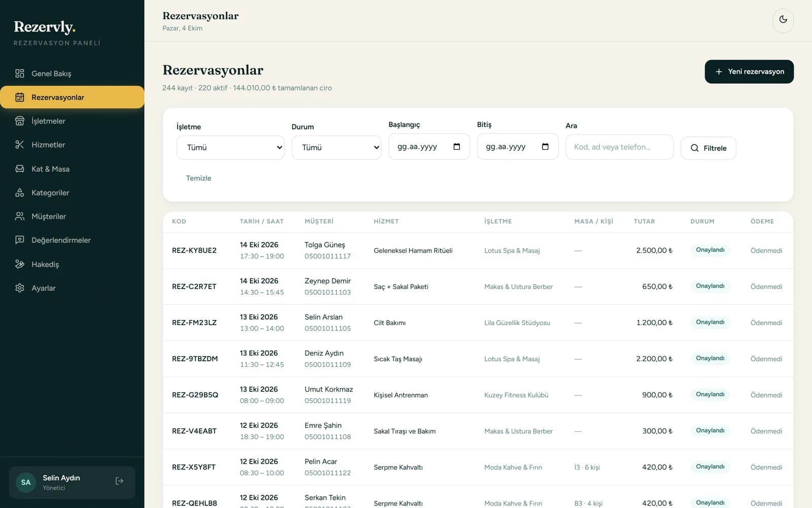Toggle dark mode with the moon icon

[783, 19]
